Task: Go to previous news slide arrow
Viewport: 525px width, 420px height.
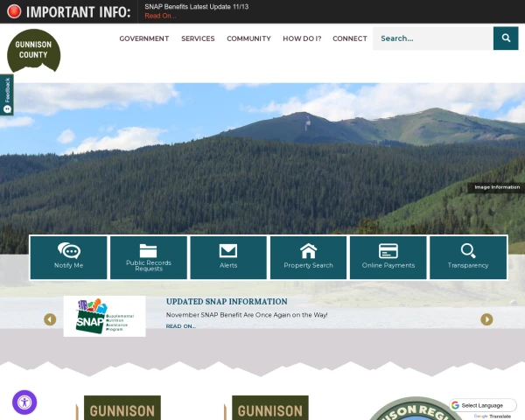Action: tap(50, 319)
